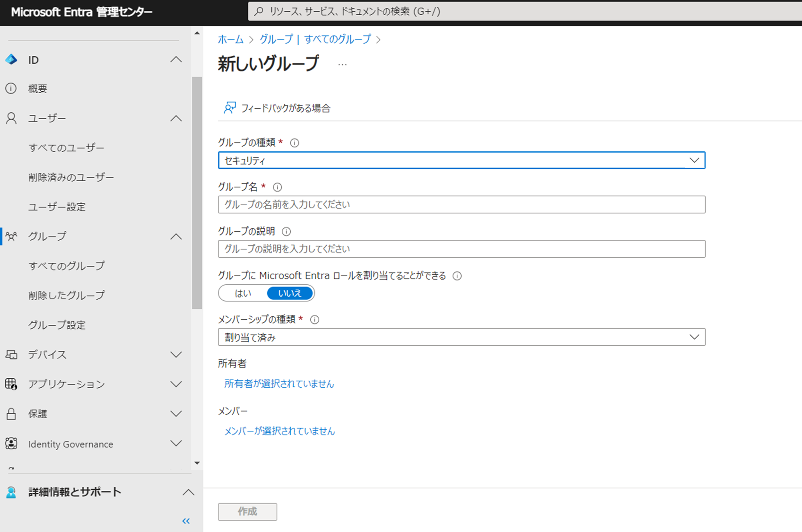Click the top search box
802x532 pixels.
point(525,11)
